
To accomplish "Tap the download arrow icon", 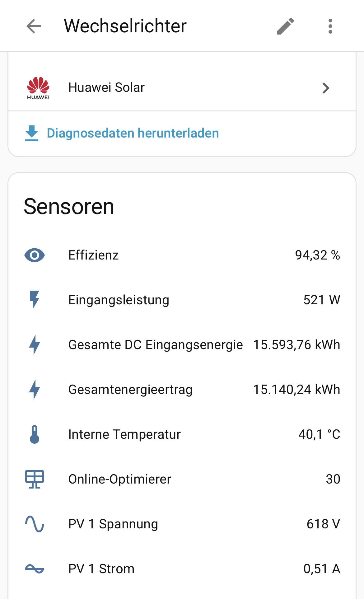I will coord(32,133).
